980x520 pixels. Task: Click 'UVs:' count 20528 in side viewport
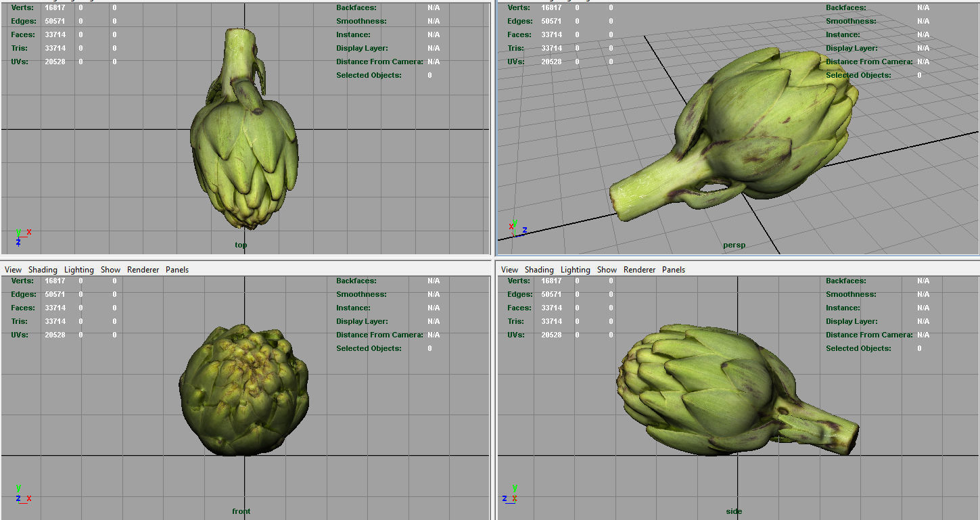tap(551, 335)
